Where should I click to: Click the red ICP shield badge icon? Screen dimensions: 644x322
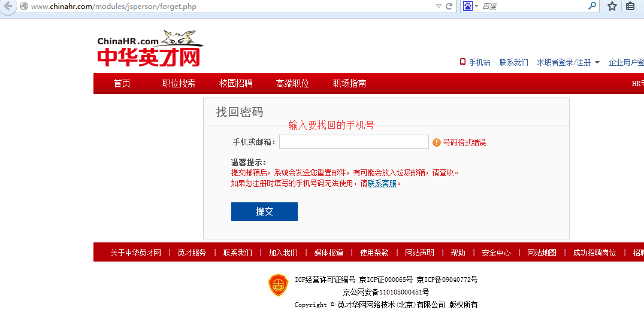pos(278,285)
